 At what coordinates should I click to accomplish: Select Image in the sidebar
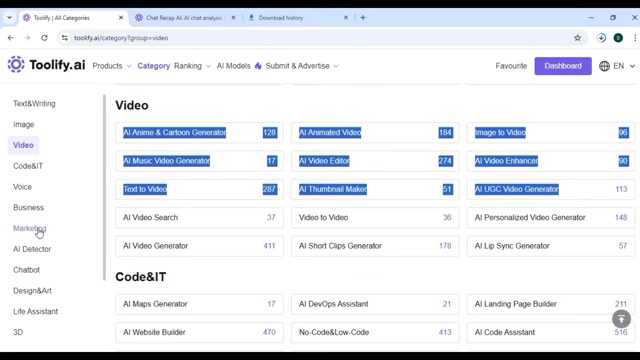coord(24,124)
